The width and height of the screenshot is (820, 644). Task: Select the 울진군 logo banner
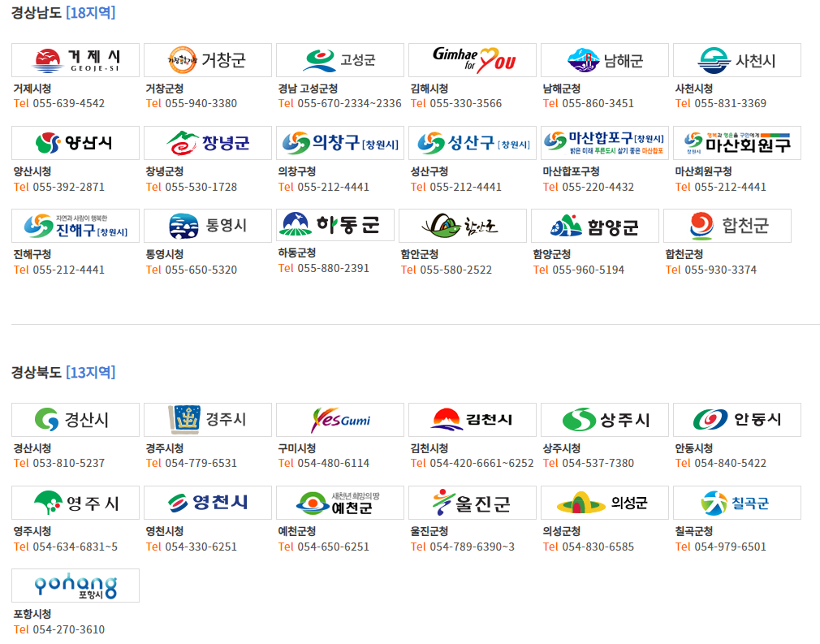473,503
